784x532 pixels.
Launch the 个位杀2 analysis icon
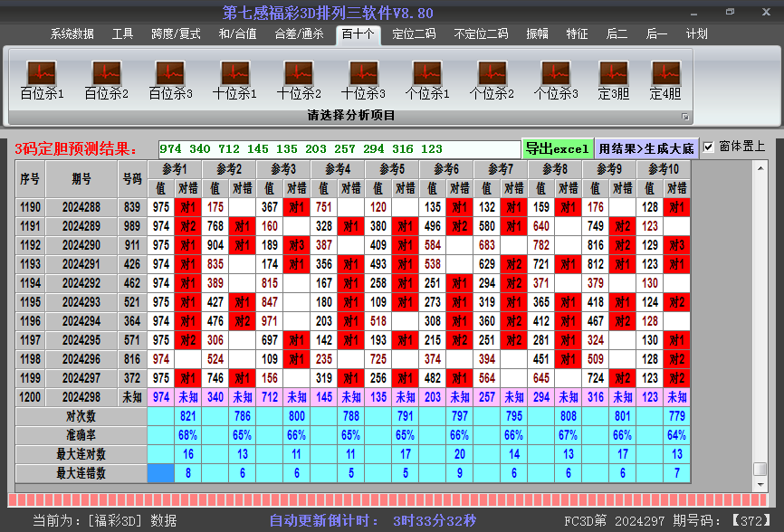coord(492,80)
